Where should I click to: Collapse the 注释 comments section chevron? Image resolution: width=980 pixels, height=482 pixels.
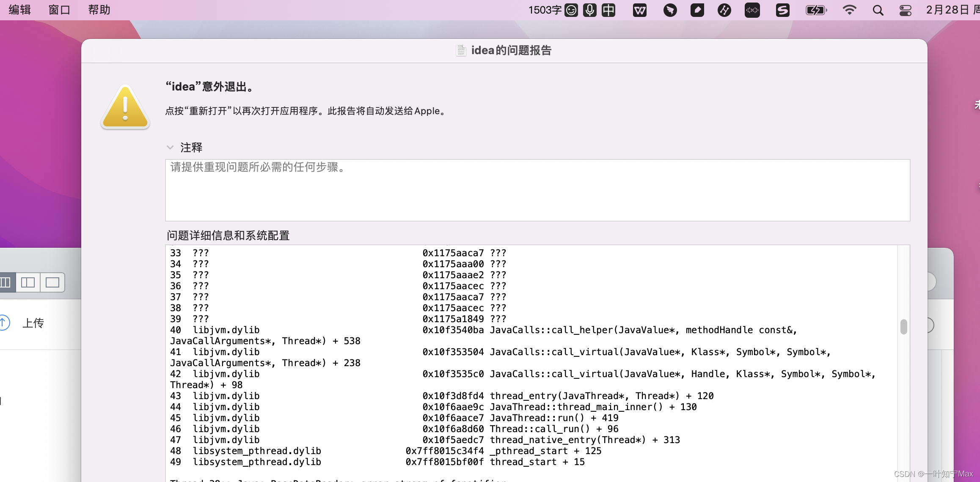(170, 148)
